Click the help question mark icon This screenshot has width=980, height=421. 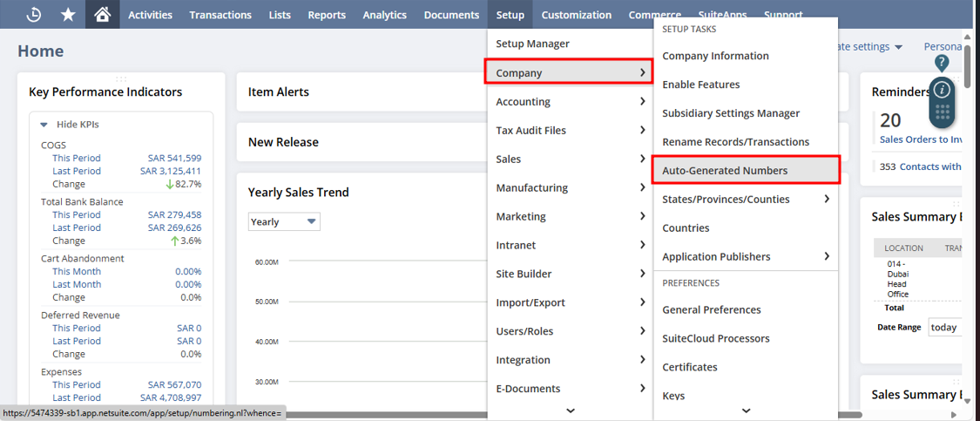click(x=942, y=63)
